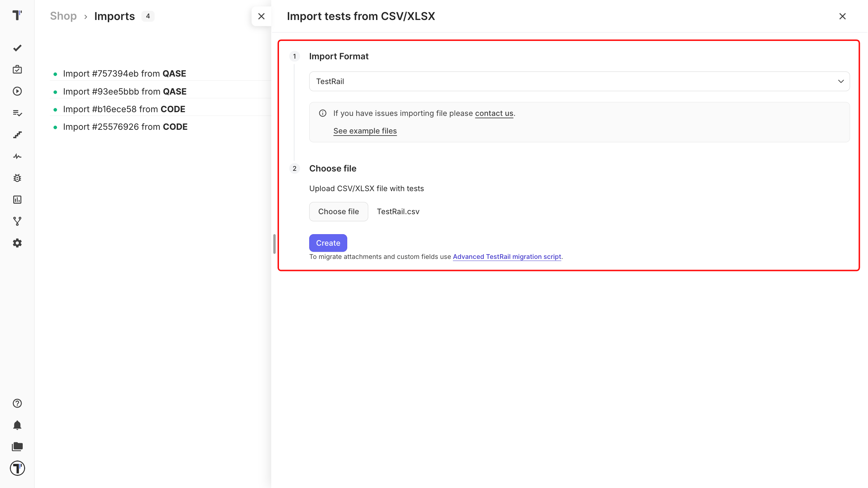Open the Tests checkmark icon in sidebar
This screenshot has height=488, width=868.
coord(17,48)
